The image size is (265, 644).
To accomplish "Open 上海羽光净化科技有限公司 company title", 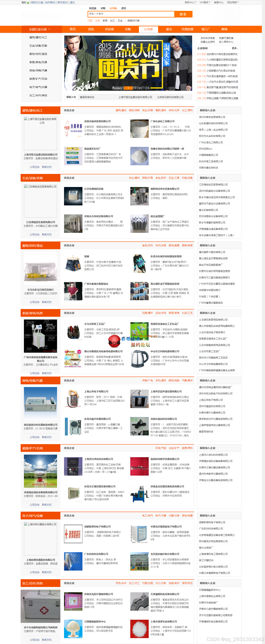I will [98, 459].
